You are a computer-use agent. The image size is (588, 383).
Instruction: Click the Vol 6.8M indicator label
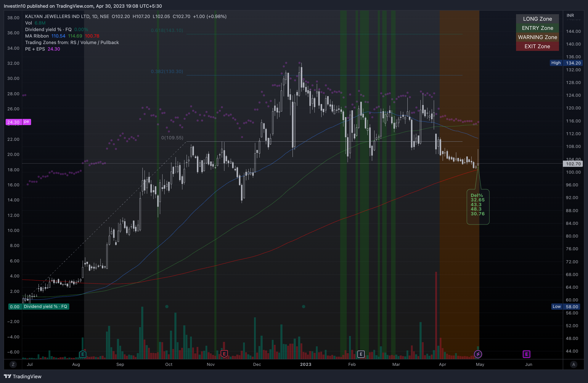click(35, 23)
